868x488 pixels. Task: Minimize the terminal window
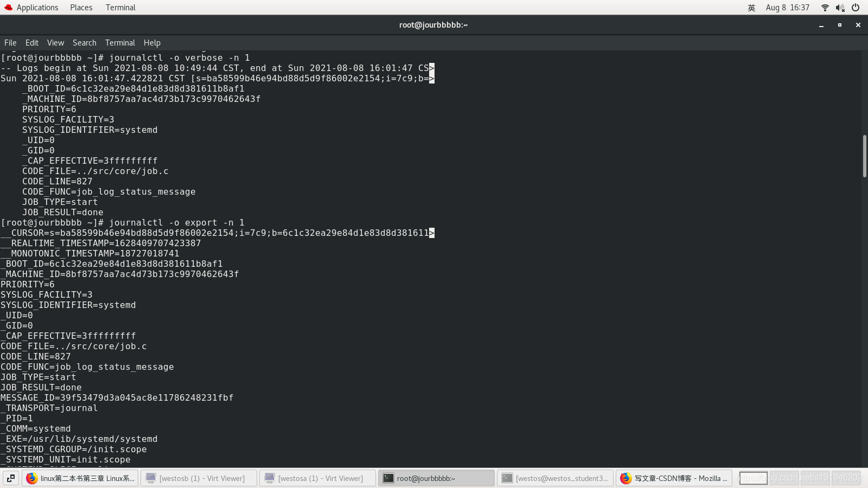pos(821,25)
